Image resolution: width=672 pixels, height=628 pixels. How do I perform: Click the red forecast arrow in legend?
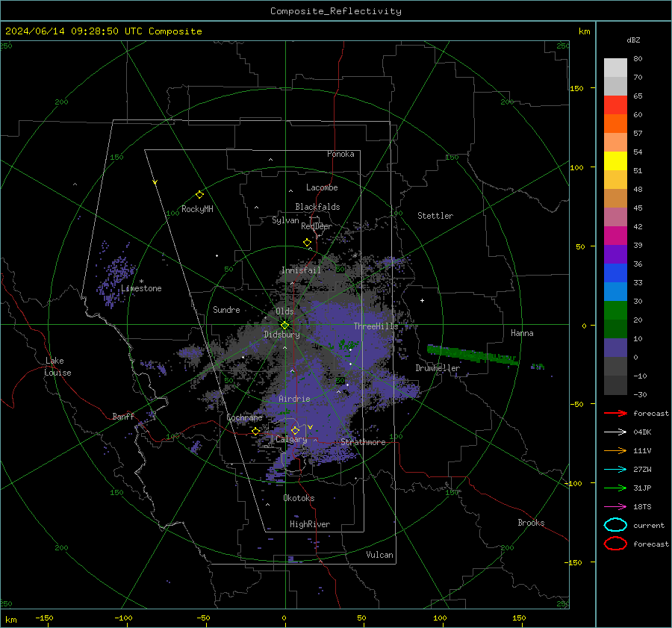point(615,413)
